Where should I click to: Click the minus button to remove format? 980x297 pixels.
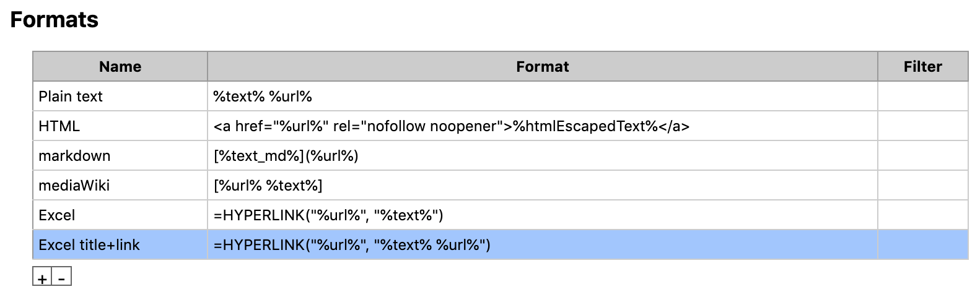61,278
